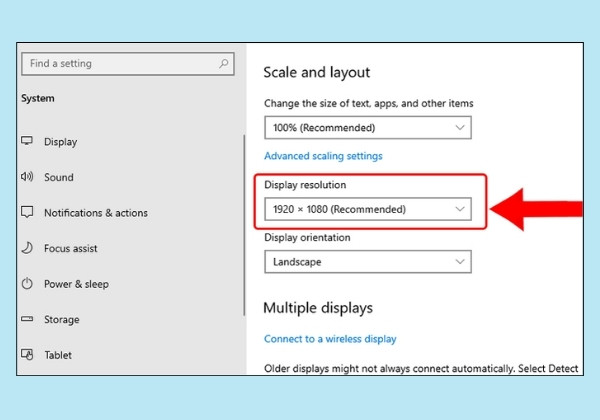Click the Sound speaker icon

point(27,176)
